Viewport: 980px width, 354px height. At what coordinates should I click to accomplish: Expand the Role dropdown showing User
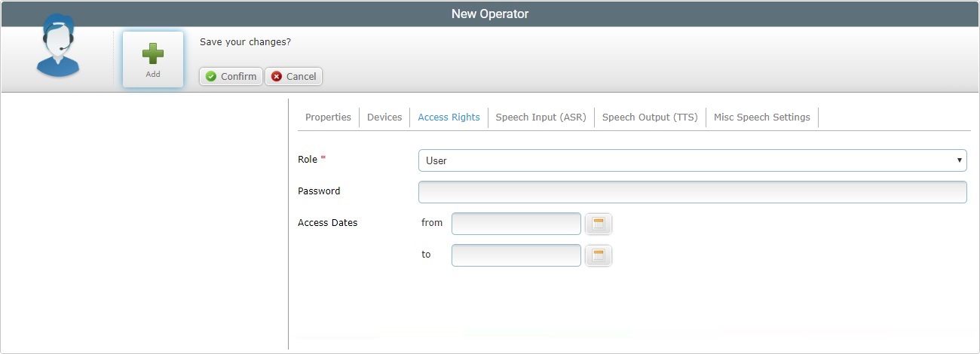click(x=693, y=160)
